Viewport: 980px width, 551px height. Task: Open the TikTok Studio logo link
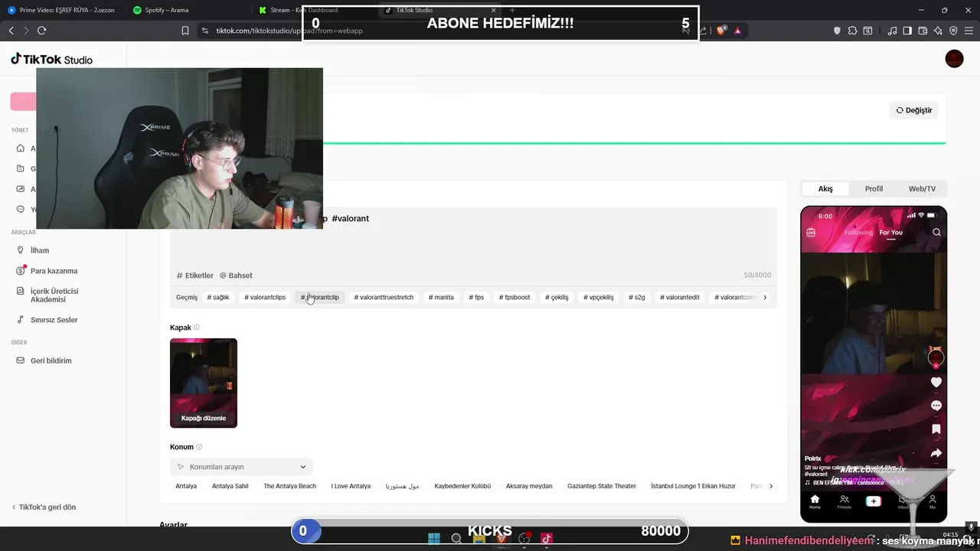(x=52, y=60)
